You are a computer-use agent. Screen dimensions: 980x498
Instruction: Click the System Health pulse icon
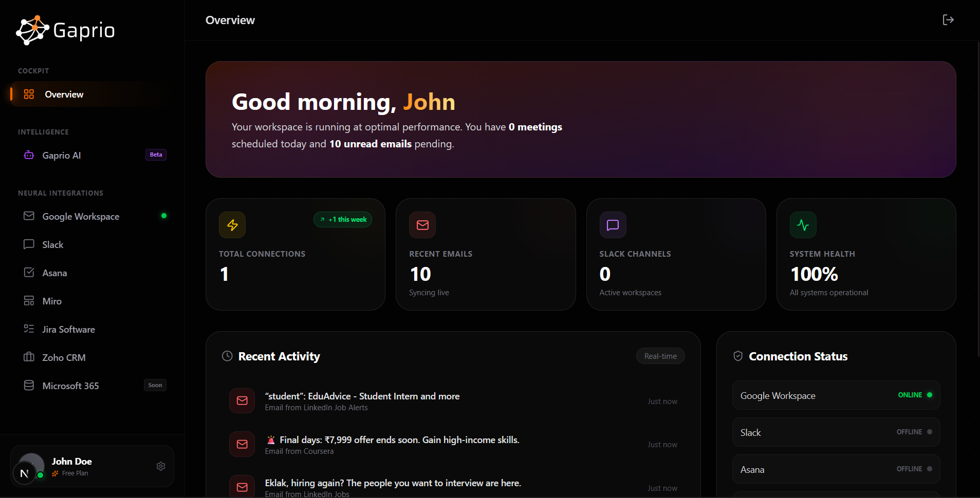[803, 224]
